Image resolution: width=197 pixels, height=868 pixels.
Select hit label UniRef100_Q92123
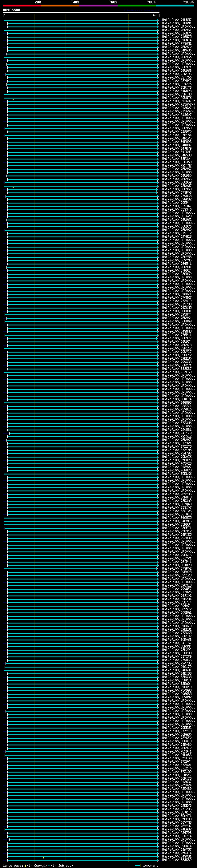177,575
